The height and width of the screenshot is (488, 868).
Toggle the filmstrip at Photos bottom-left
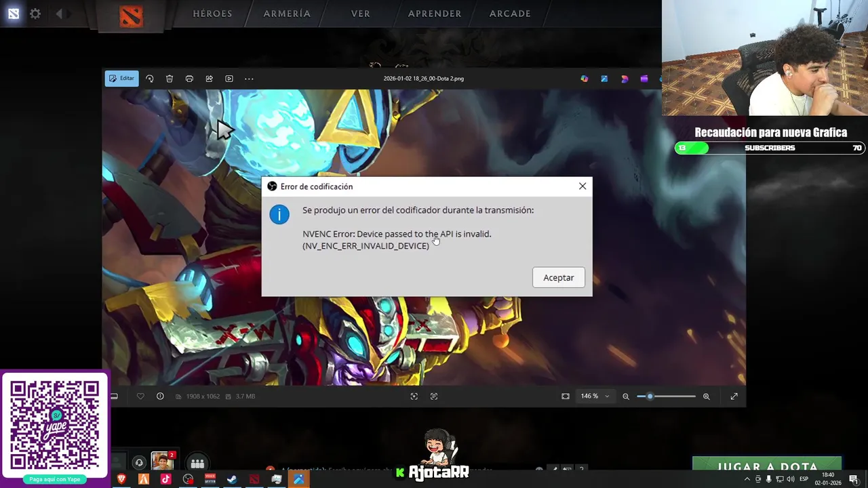coord(114,396)
